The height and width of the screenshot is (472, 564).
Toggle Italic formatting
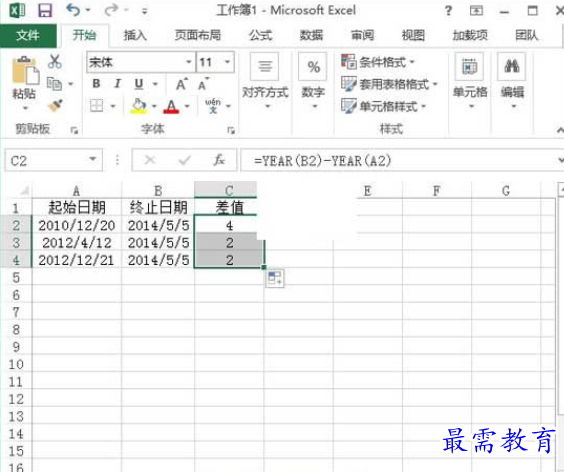117,84
